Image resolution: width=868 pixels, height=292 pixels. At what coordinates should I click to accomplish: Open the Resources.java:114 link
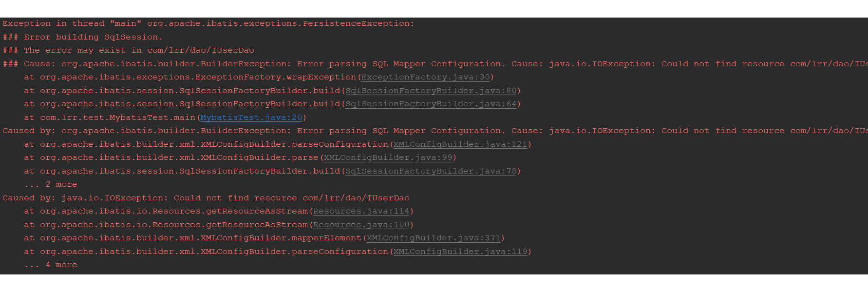point(361,211)
